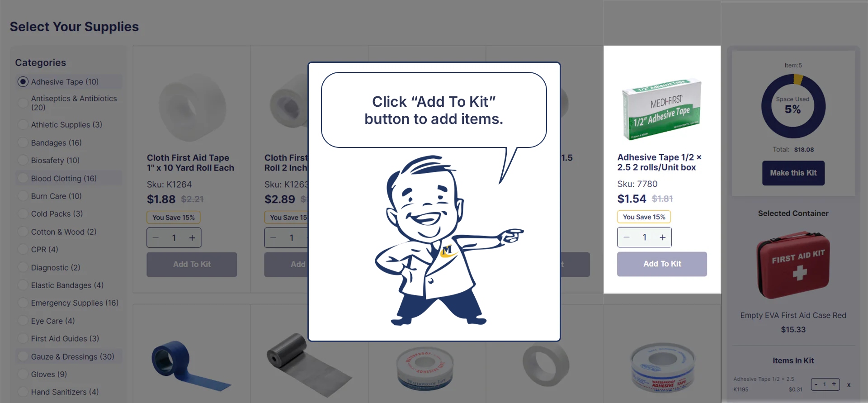
Task: Increase quantity for Cloth First Aid Tape 1"
Action: coord(192,238)
